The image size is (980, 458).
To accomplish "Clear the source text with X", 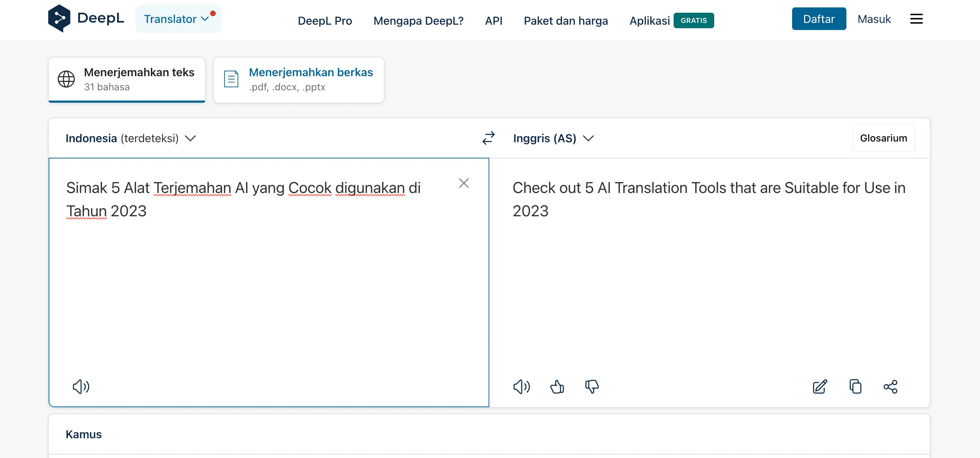I will (463, 183).
